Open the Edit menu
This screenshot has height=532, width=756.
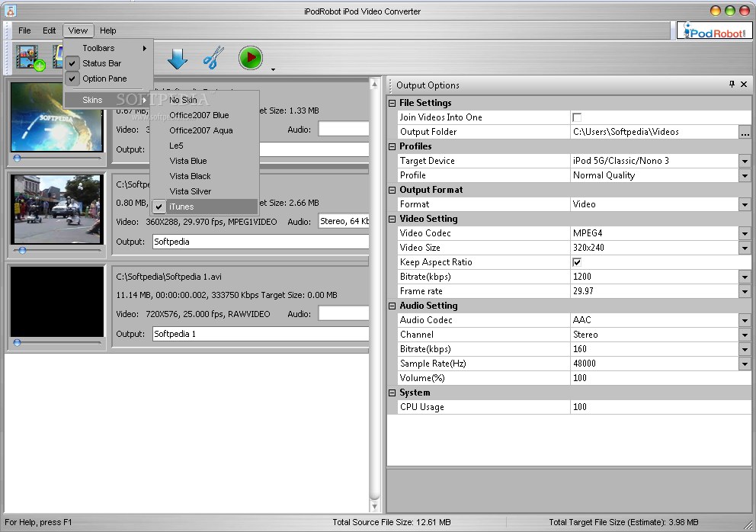[50, 30]
